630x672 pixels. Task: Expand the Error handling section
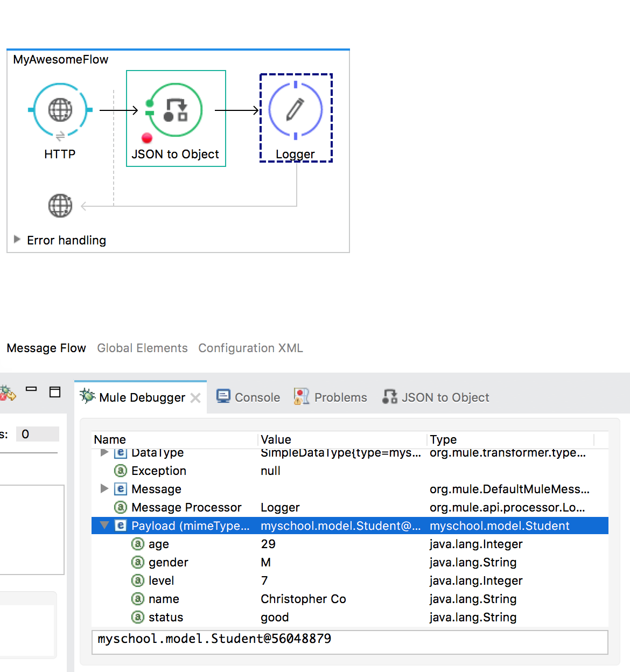pos(17,240)
